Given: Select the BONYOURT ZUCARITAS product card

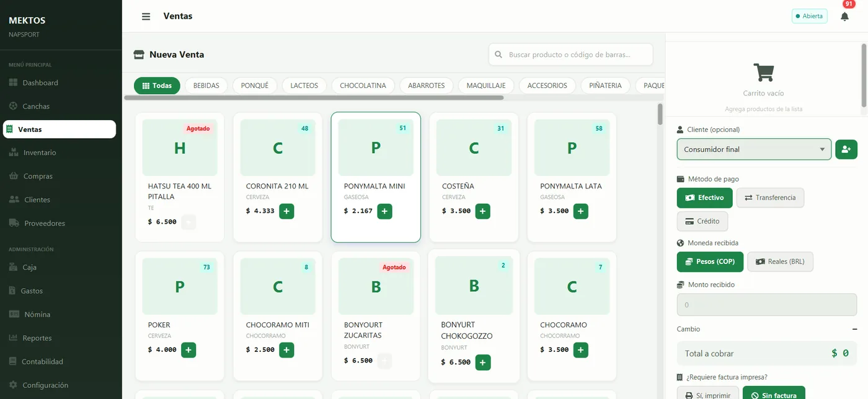Looking at the screenshot, I should click(x=376, y=316).
